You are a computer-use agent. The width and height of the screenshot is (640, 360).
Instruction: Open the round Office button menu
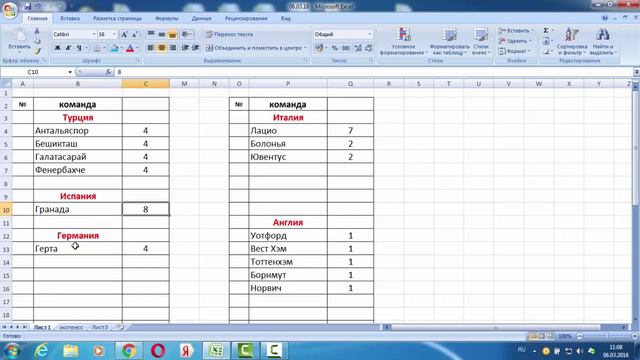point(10,10)
